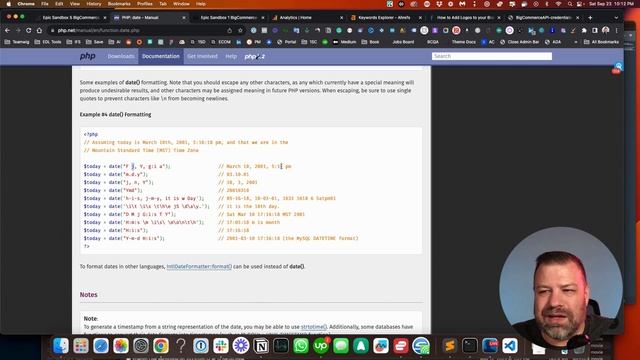The height and width of the screenshot is (360, 640).
Task: Open System Settings from the dock
Action: pos(141,346)
